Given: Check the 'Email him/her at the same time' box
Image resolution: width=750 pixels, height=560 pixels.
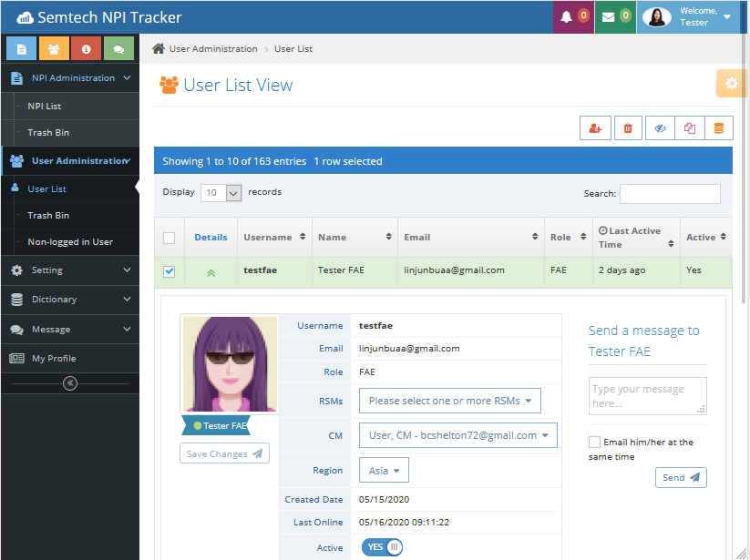Looking at the screenshot, I should (x=594, y=442).
